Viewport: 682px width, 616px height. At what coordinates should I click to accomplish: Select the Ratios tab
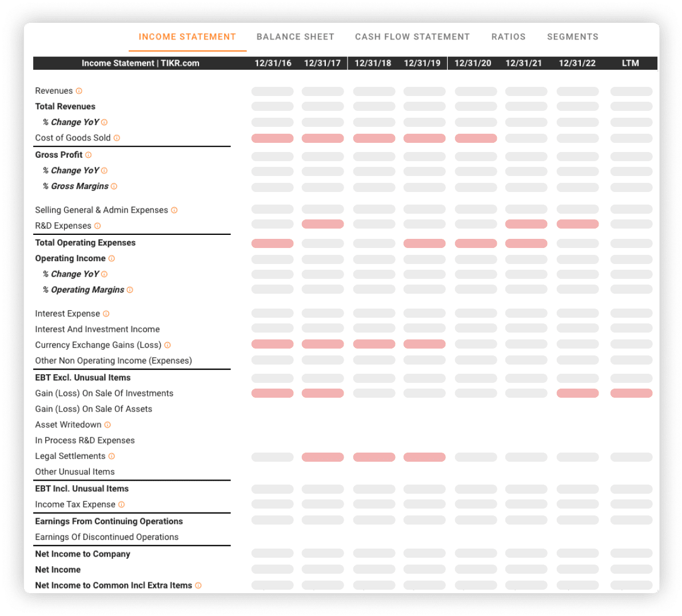(x=508, y=37)
